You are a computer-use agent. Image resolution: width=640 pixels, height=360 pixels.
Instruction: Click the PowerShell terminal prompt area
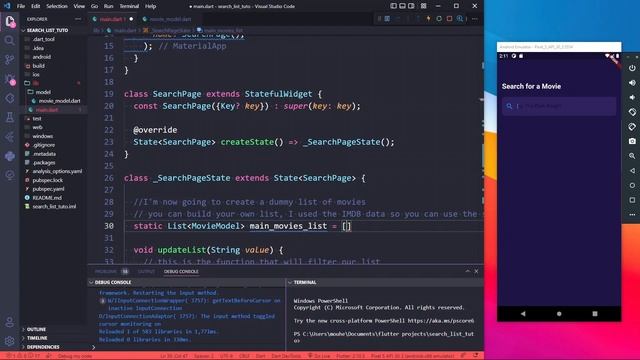(384, 337)
